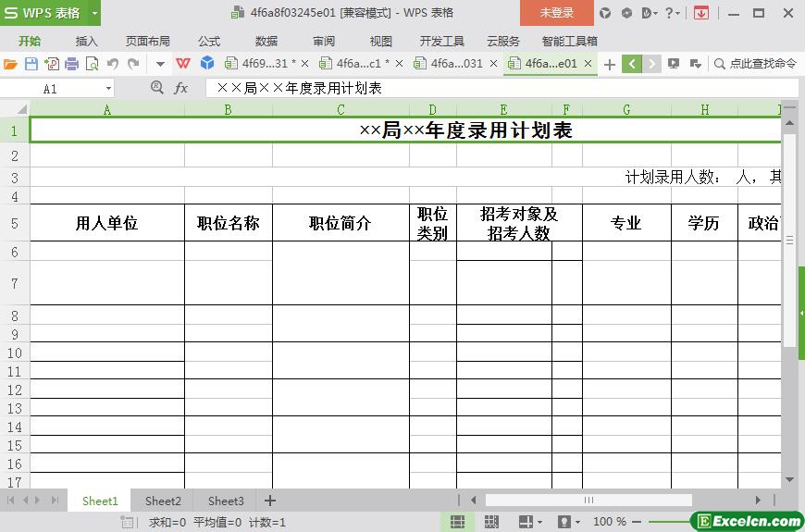Screen dimensions: 805x532
Task: Click the skin/theme icon beside 未登录
Action: [605, 13]
